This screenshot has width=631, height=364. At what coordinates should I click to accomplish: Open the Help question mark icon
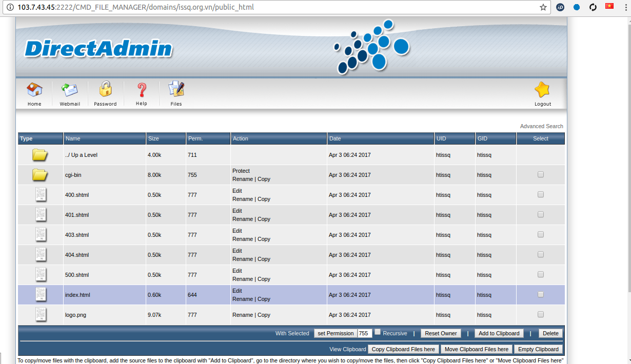[x=142, y=90]
